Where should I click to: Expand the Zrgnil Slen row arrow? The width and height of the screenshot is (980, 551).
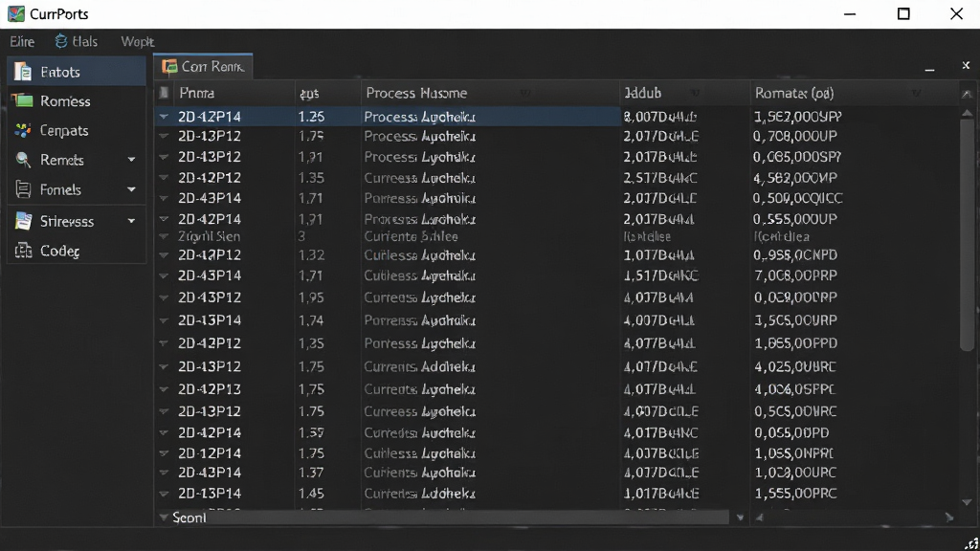[x=164, y=237]
